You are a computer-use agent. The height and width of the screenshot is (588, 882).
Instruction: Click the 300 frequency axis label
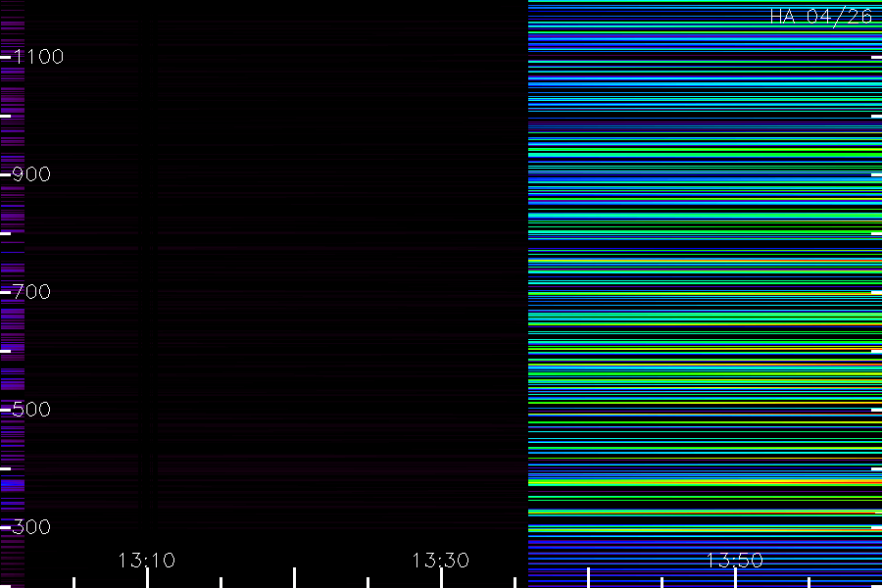tap(31, 526)
